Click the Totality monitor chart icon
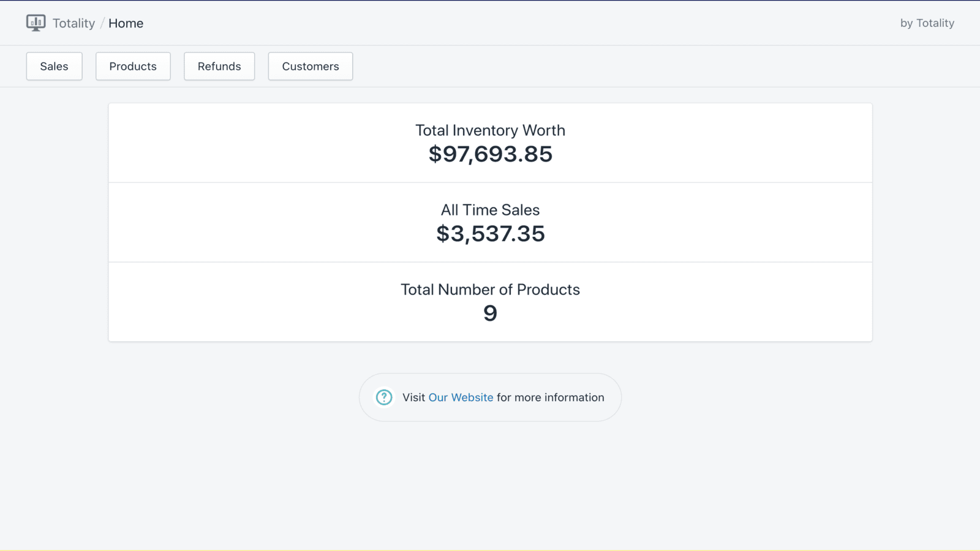Viewport: 980px width, 551px height. (x=36, y=23)
